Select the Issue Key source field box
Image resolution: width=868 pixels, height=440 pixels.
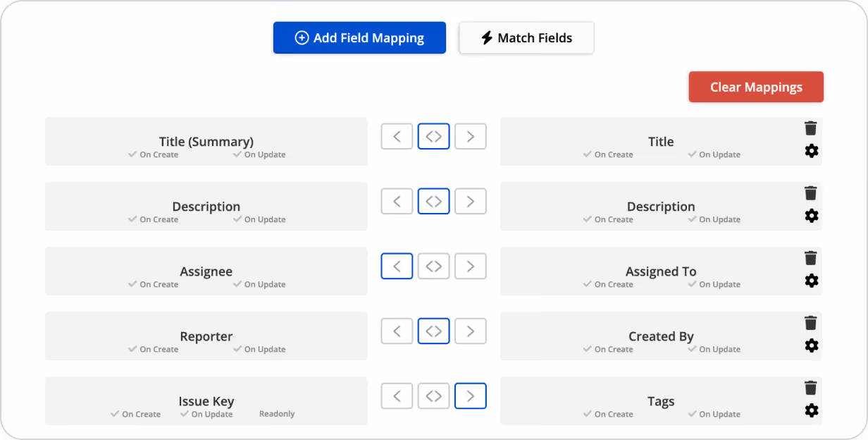tap(206, 401)
